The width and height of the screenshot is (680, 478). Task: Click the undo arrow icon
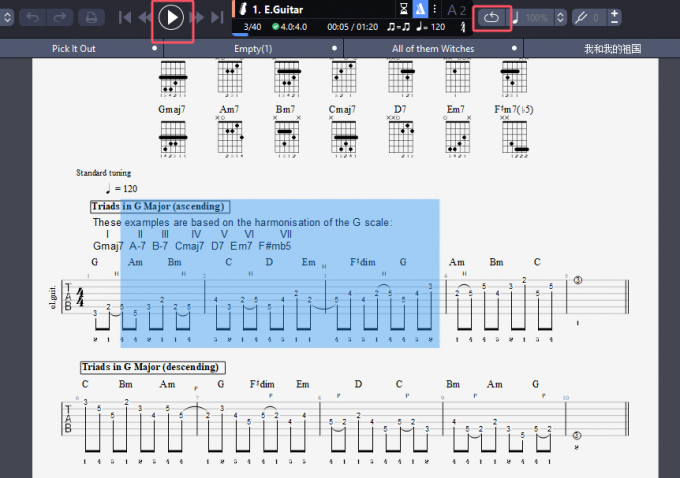[x=31, y=17]
